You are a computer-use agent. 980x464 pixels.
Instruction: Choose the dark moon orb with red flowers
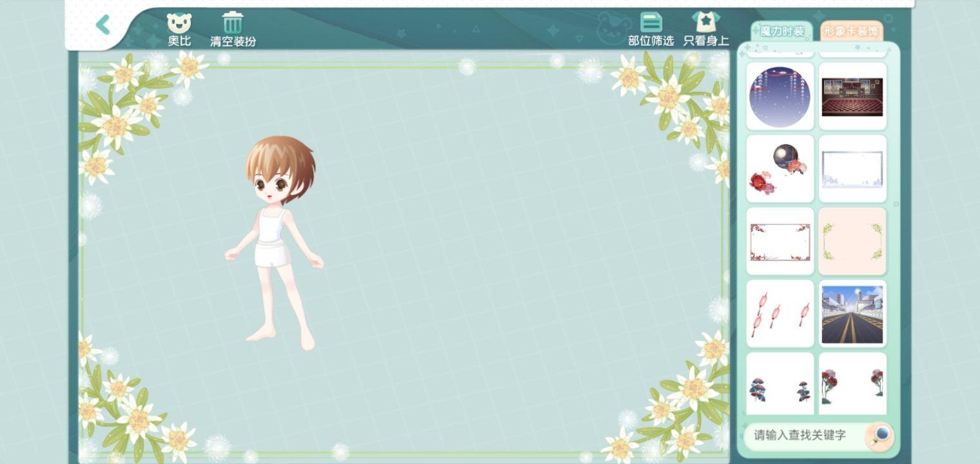tap(780, 169)
